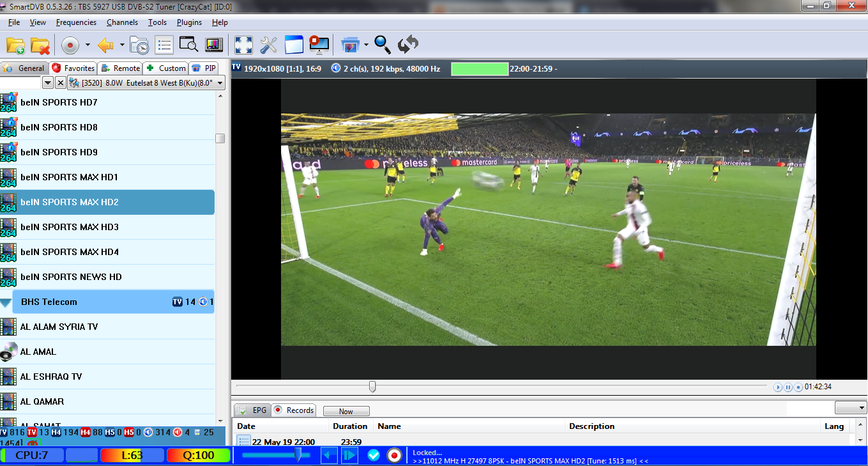Go back with the orange arrow icon
This screenshot has width=868, height=466.
point(105,45)
